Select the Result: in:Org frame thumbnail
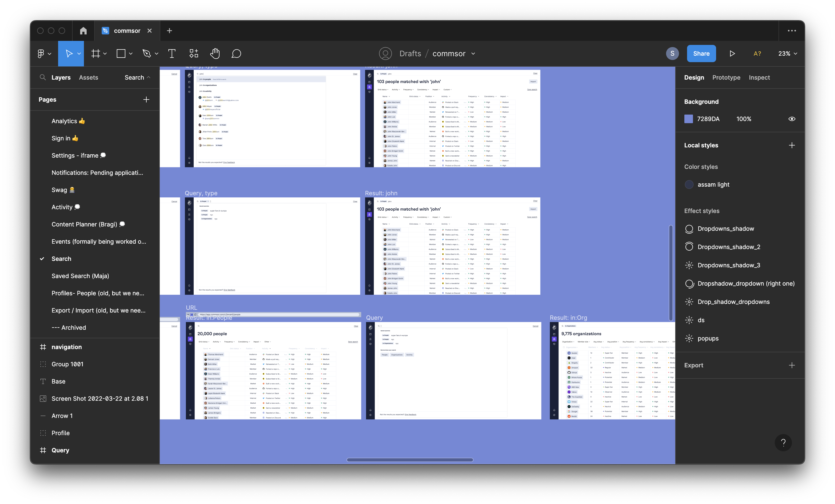 pyautogui.click(x=612, y=371)
